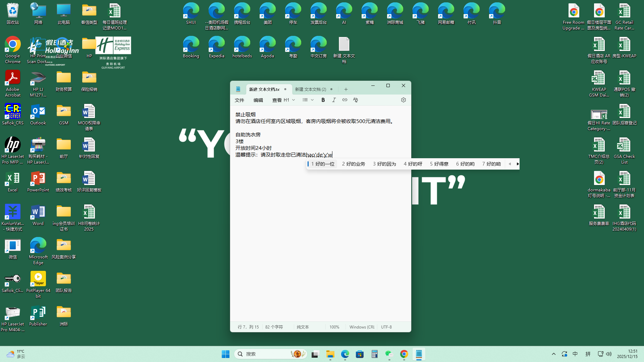Insert a link using toolbar icon
Image resolution: width=644 pixels, height=362 pixels.
[344, 100]
